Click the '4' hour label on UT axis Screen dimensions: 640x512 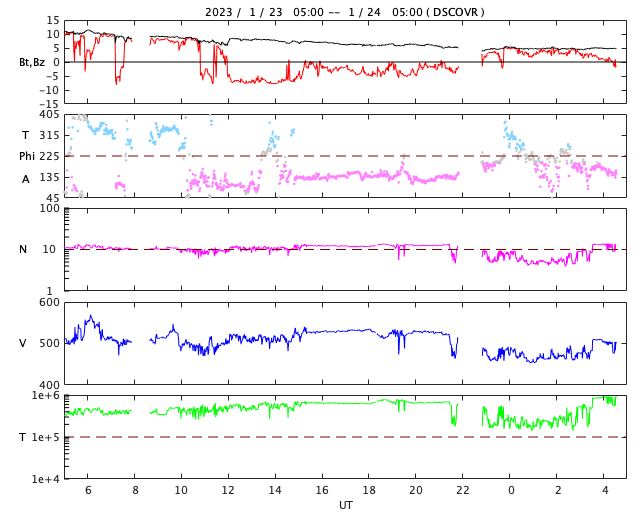pos(605,490)
